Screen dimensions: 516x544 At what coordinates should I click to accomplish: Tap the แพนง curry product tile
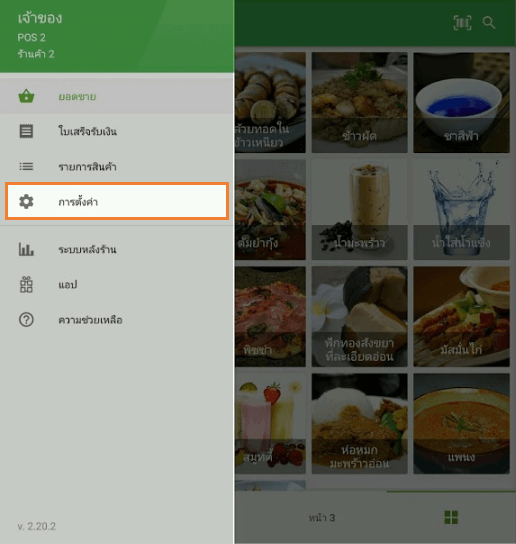[462, 424]
